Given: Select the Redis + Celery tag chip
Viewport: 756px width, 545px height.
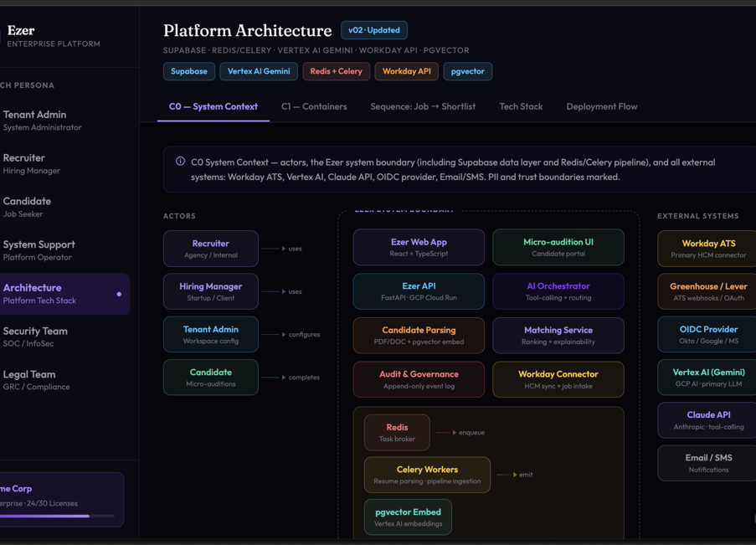Looking at the screenshot, I should tap(336, 71).
